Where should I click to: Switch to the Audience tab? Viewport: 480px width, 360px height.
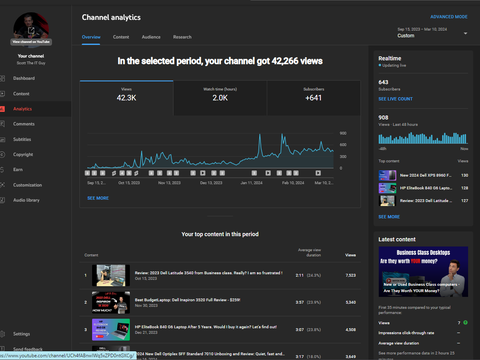tap(151, 37)
